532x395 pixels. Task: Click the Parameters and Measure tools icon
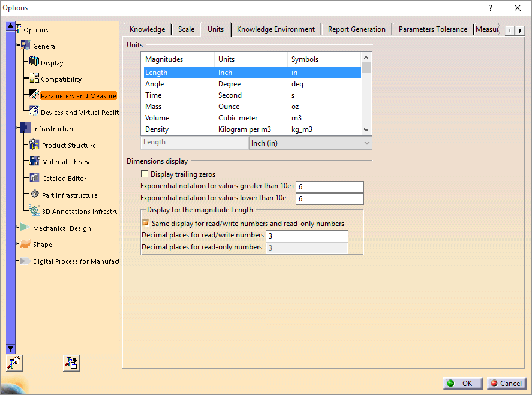click(x=33, y=95)
